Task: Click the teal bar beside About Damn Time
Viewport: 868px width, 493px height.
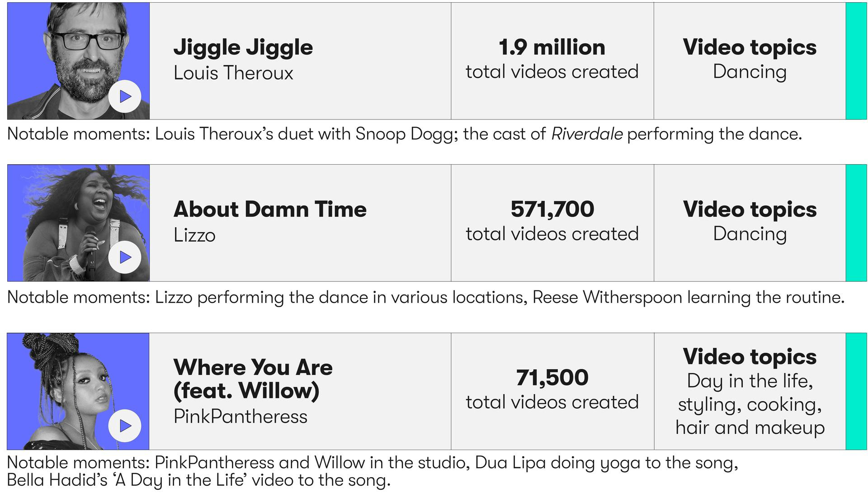Action: (x=856, y=223)
